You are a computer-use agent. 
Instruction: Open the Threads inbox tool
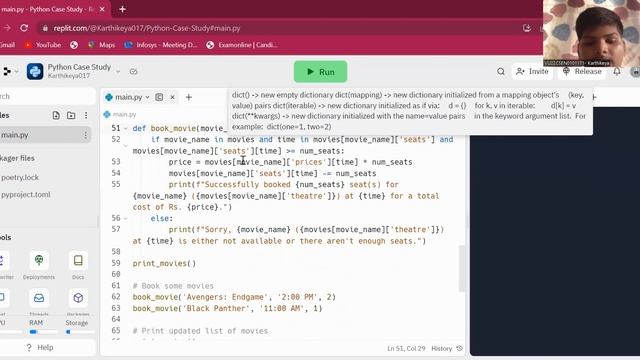[39, 302]
